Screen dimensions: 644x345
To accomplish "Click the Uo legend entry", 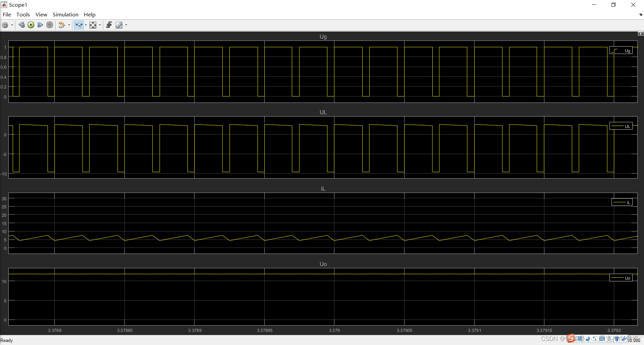I will coord(621,278).
